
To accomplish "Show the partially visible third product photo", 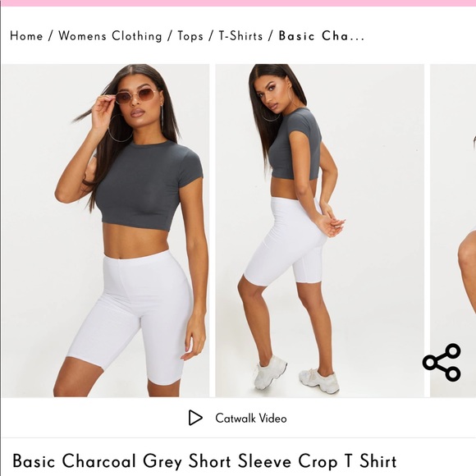I will [x=453, y=230].
